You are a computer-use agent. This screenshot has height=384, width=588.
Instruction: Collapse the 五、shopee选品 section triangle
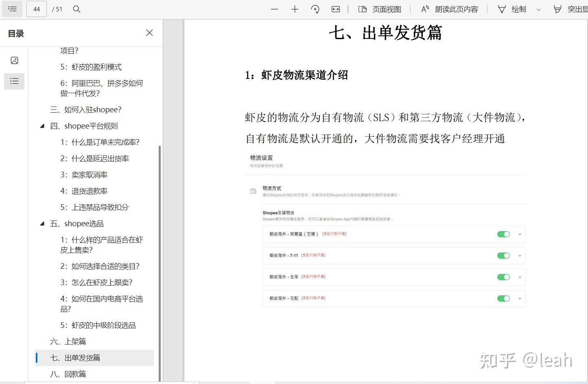[42, 224]
